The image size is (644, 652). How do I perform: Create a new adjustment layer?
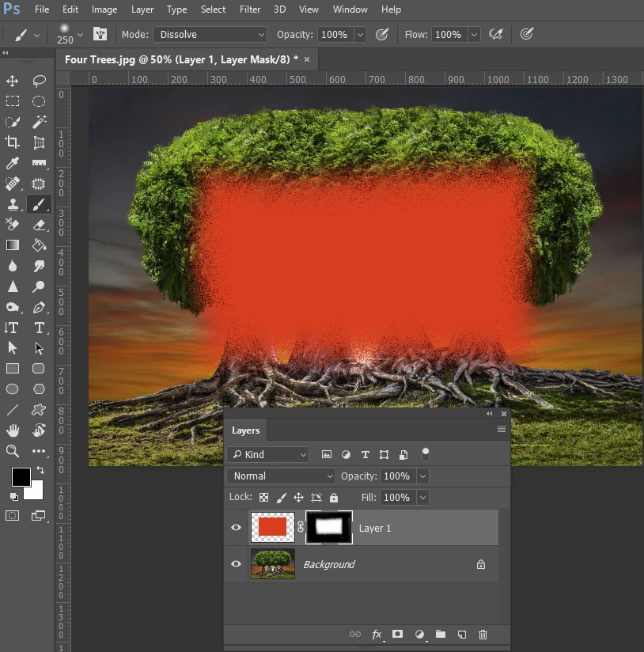(419, 634)
